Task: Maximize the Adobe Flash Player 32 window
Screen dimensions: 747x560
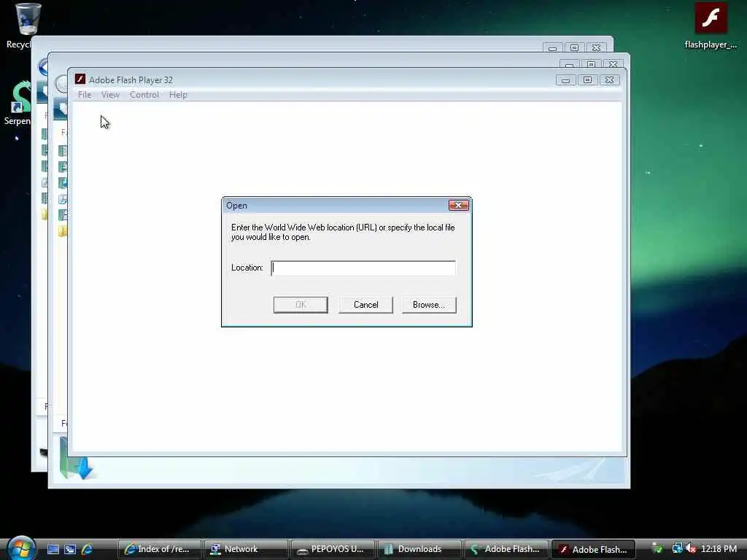Action: coord(587,80)
